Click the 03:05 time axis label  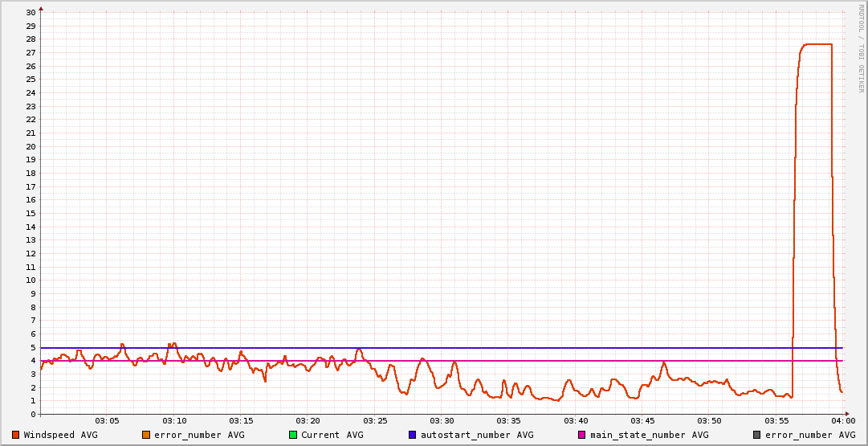coord(108,421)
